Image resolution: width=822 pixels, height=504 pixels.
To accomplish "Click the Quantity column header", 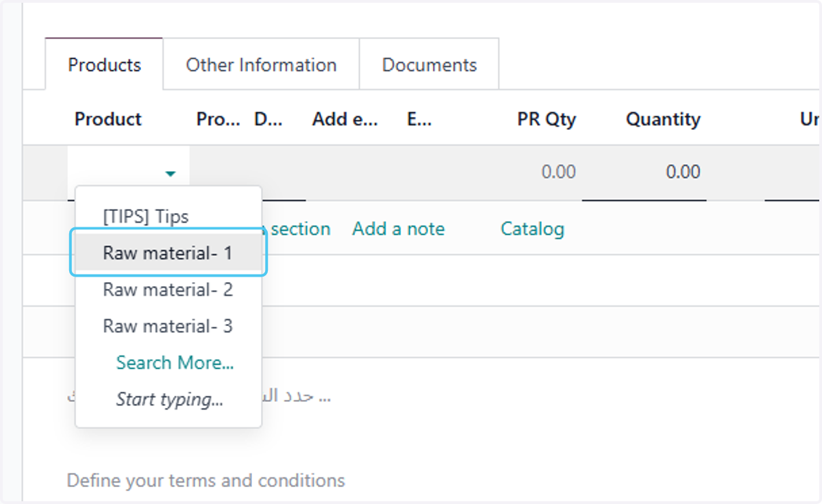I will (x=663, y=119).
